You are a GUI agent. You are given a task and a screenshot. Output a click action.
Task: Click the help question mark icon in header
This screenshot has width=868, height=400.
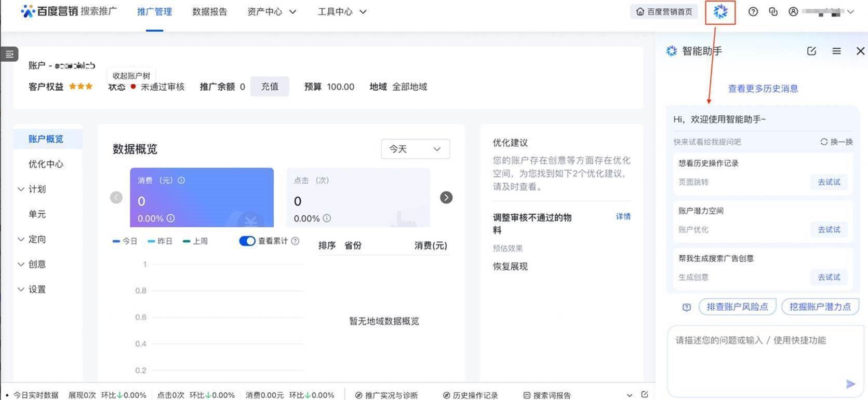[753, 12]
